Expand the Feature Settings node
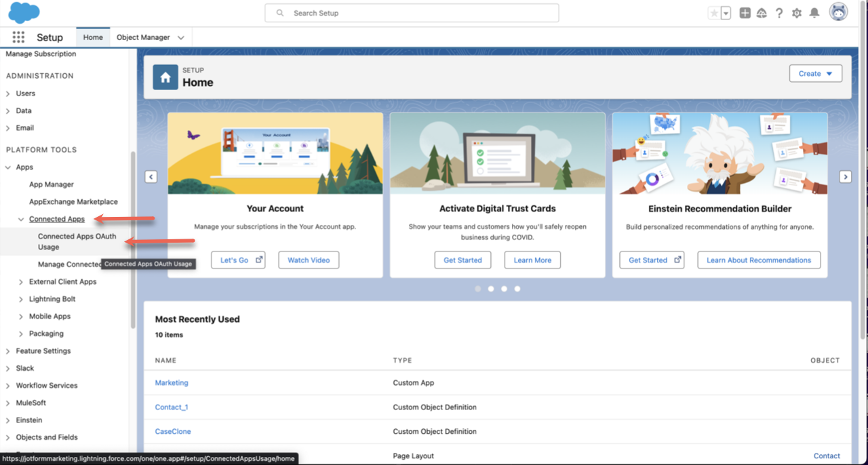 point(8,351)
